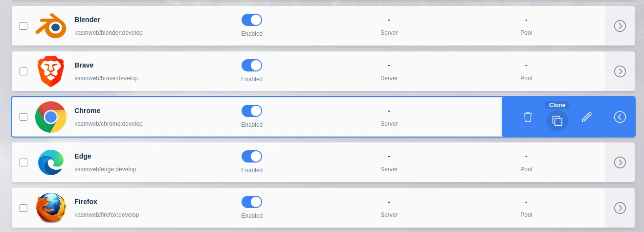Edit Chrome workspace with pencil icon
The width and height of the screenshot is (644, 232).
[587, 117]
